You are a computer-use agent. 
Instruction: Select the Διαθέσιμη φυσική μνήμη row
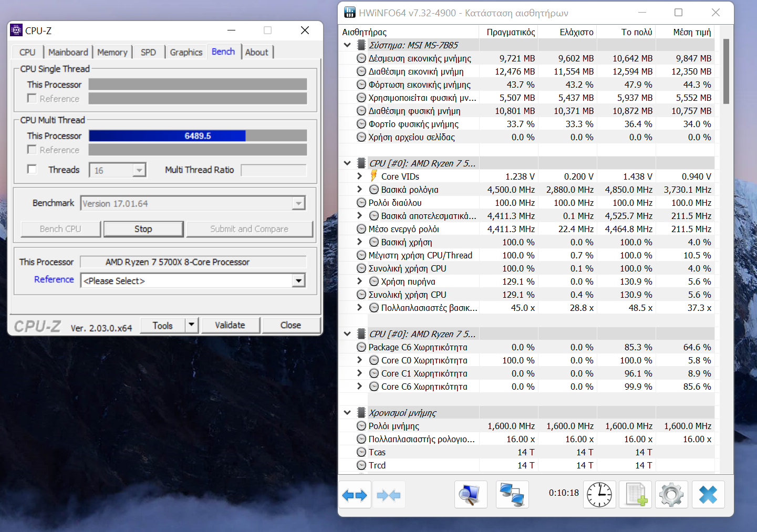[x=527, y=111]
